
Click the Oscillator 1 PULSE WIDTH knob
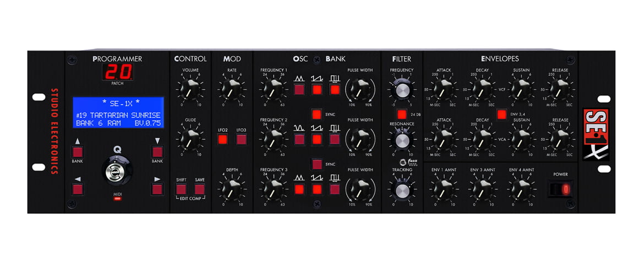pyautogui.click(x=360, y=89)
